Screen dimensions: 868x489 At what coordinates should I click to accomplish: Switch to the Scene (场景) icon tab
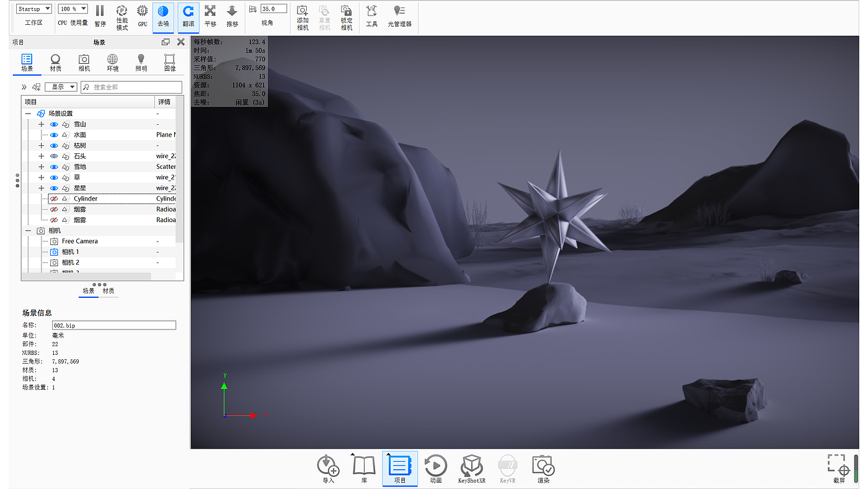pyautogui.click(x=27, y=63)
